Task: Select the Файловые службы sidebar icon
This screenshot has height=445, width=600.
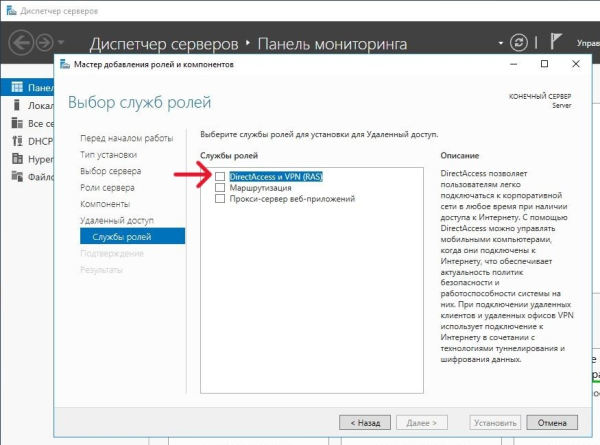Action: click(17, 176)
